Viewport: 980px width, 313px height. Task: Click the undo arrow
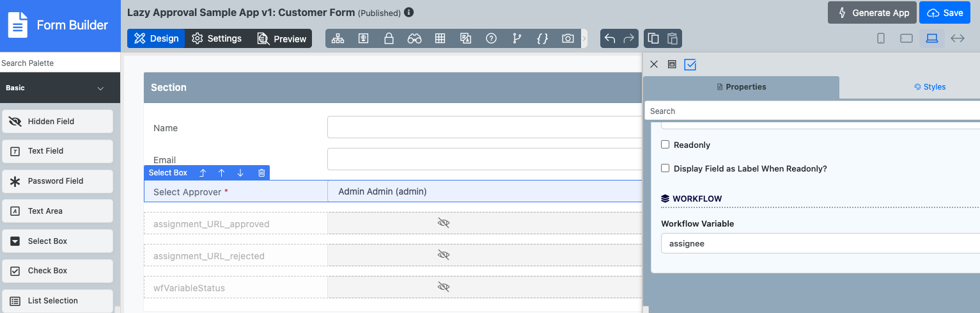tap(610, 38)
